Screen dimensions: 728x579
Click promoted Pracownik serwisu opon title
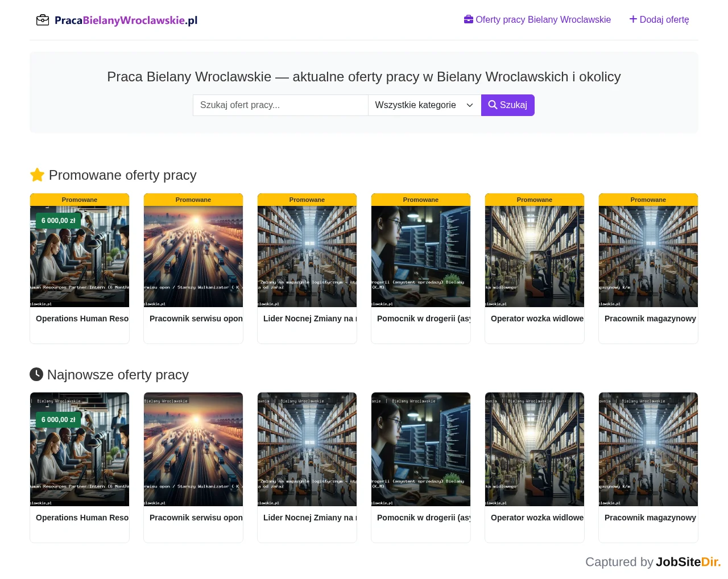(x=196, y=319)
